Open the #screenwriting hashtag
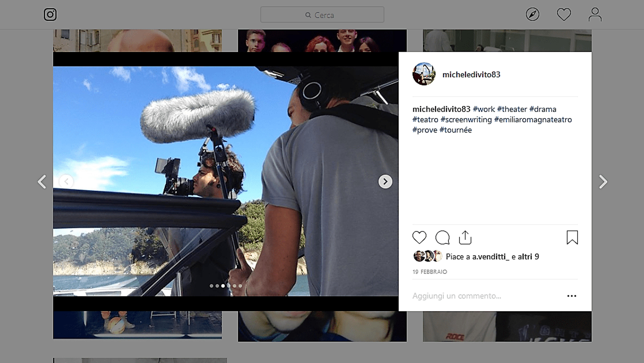Viewport: 644px width, 363px height. pos(466,120)
